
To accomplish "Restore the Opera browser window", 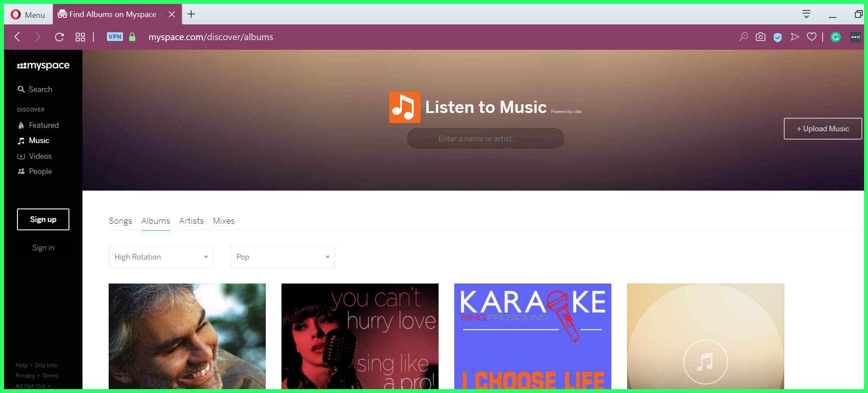I will pos(858,14).
